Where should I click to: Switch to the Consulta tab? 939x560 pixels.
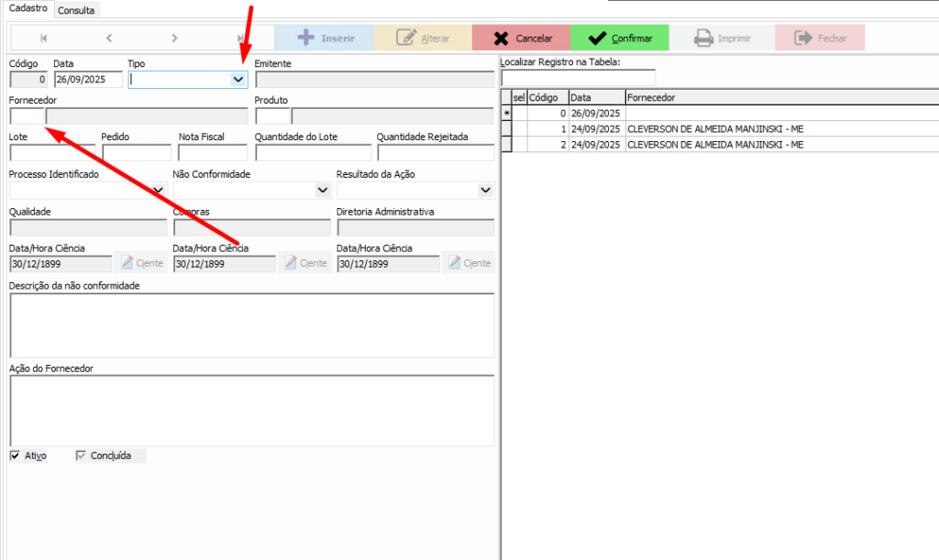click(x=77, y=10)
